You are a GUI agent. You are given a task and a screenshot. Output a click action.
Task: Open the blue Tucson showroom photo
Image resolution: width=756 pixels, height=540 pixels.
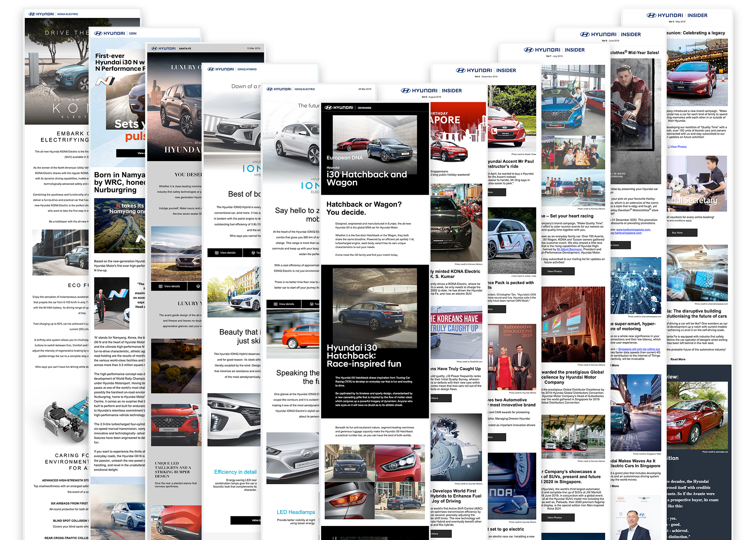(x=573, y=100)
